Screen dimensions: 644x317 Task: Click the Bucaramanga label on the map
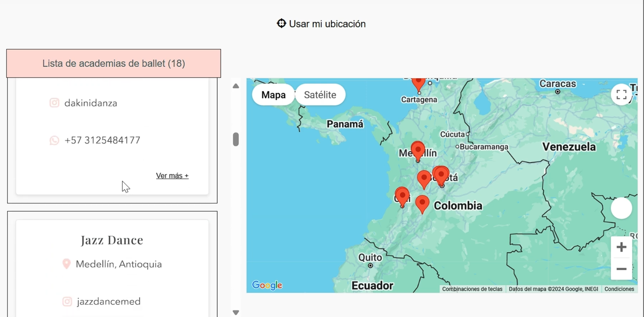pyautogui.click(x=484, y=147)
